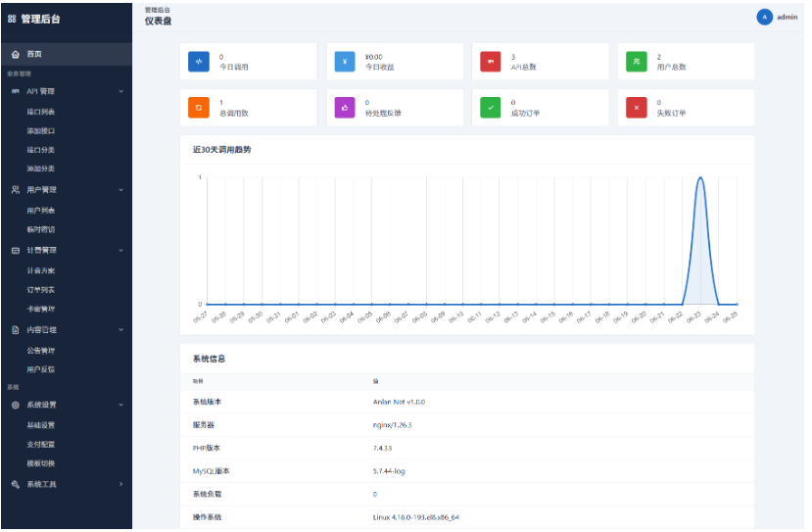Click the 操作系统 row label
The image size is (812, 532).
tap(207, 517)
